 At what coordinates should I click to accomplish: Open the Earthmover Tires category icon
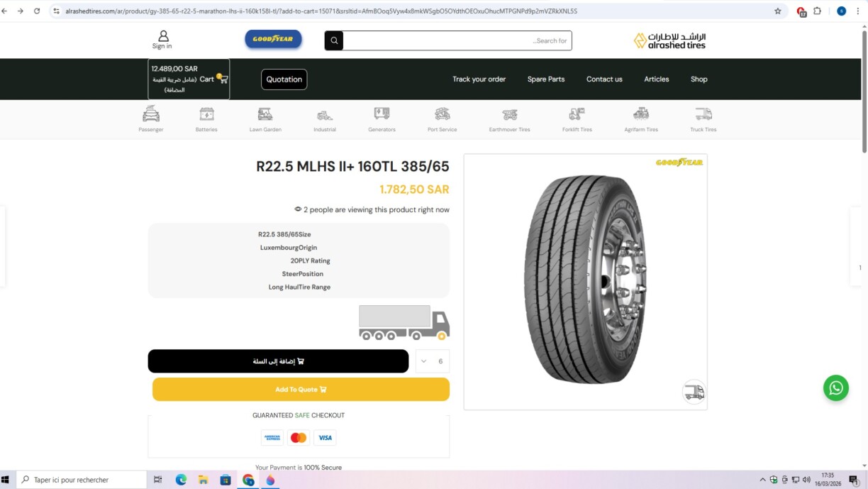(509, 115)
